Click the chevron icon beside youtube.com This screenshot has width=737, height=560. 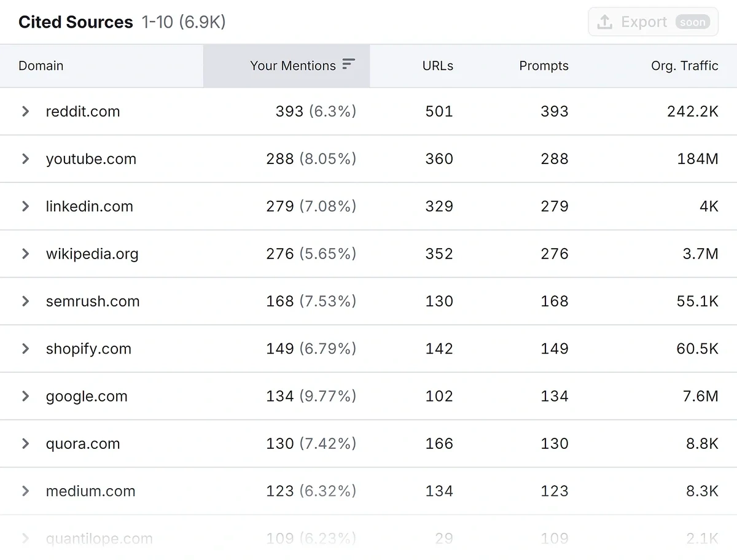[25, 159]
